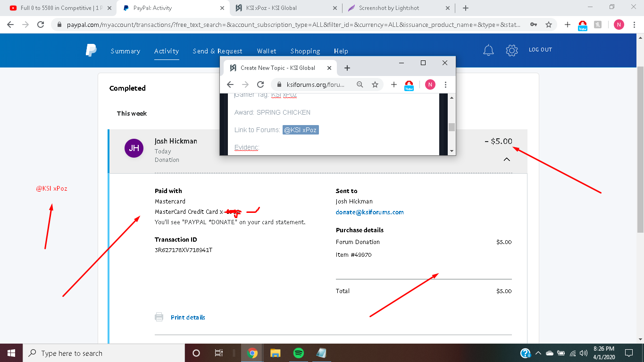644x362 pixels.
Task: Open the red AdBlock extension in main window
Action: tap(583, 25)
